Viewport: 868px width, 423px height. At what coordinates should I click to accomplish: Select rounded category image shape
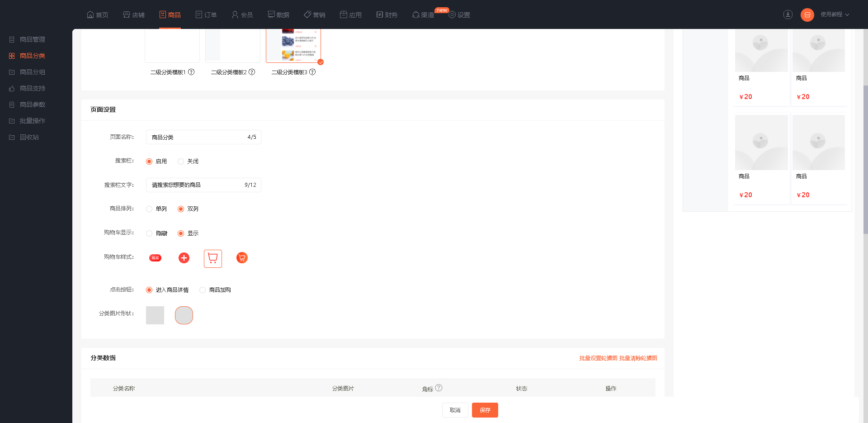point(184,315)
